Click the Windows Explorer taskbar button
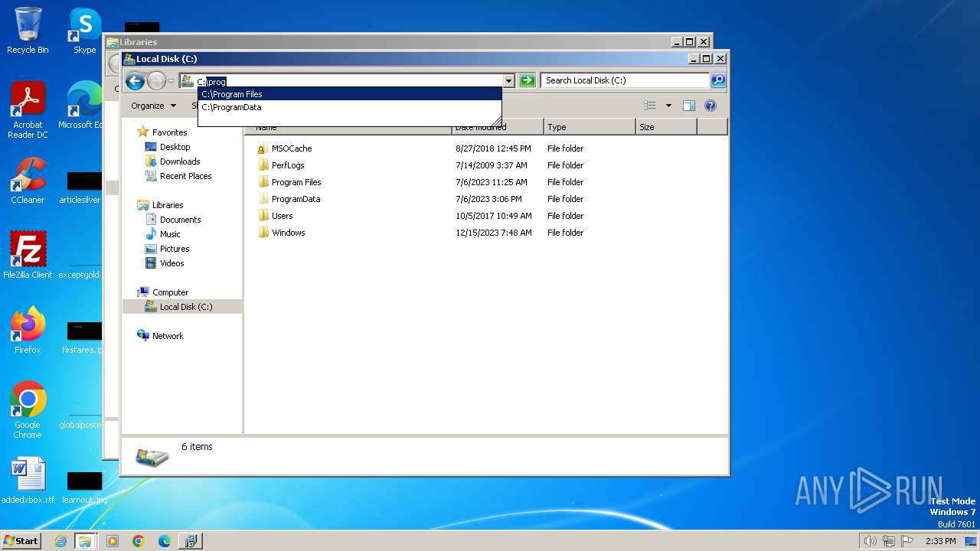Image resolution: width=980 pixels, height=551 pixels. click(x=85, y=541)
